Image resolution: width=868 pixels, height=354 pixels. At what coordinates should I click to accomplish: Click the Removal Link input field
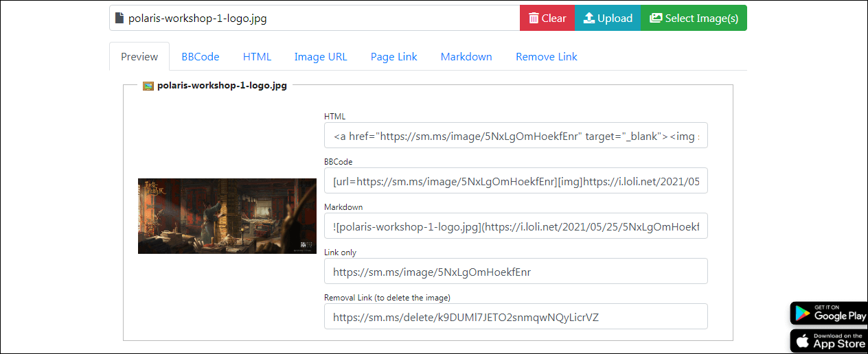coord(516,317)
